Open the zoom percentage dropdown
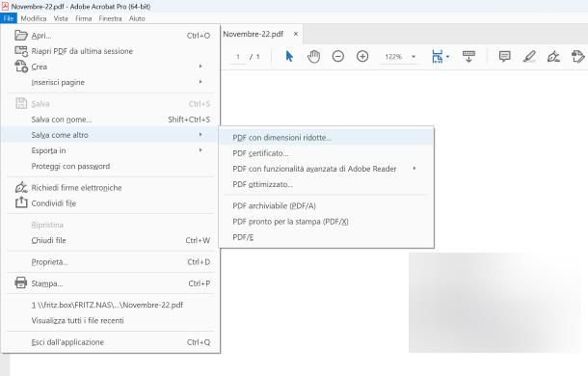588x376 pixels. [414, 57]
